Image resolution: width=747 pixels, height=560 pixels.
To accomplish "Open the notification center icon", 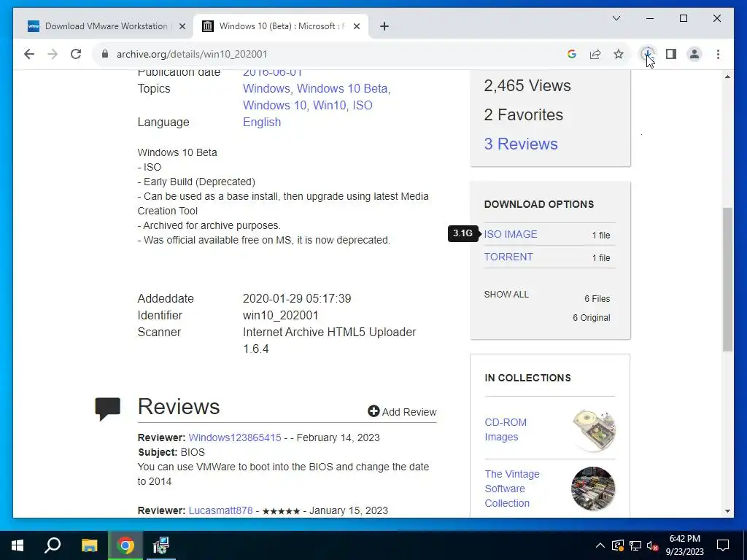I will [x=723, y=545].
